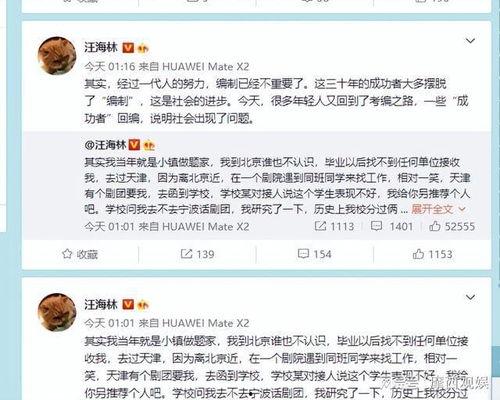Like the first post with 1153 likes
Viewport: 500px width, 400px height.
(432, 254)
